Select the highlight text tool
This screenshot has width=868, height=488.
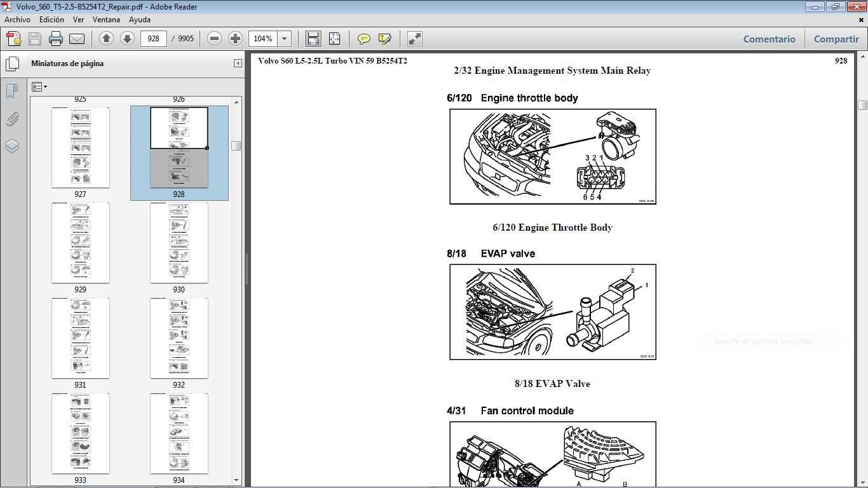(x=384, y=39)
